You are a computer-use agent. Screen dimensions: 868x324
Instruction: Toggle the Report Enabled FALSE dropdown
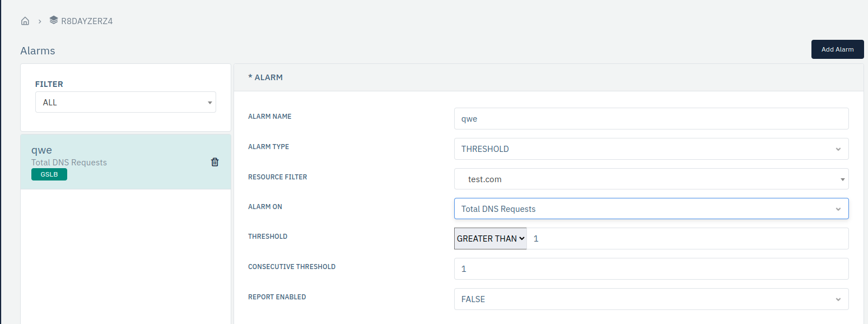point(651,299)
